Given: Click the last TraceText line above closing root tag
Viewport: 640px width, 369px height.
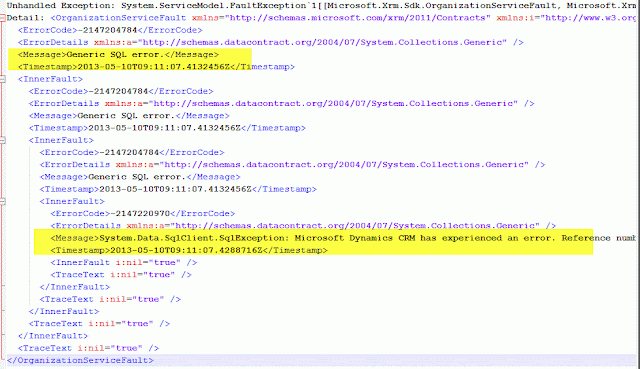Looking at the screenshot, I should click(x=89, y=348).
